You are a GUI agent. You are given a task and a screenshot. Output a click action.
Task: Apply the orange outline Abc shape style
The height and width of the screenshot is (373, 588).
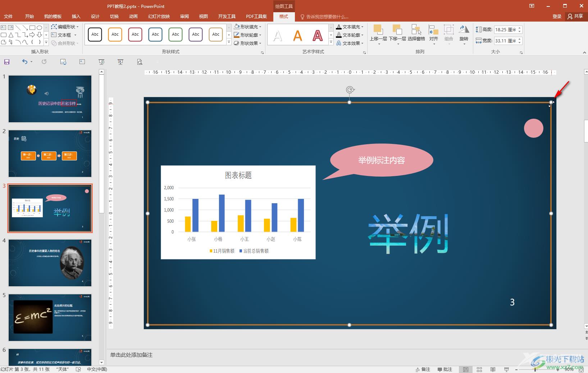[115, 35]
